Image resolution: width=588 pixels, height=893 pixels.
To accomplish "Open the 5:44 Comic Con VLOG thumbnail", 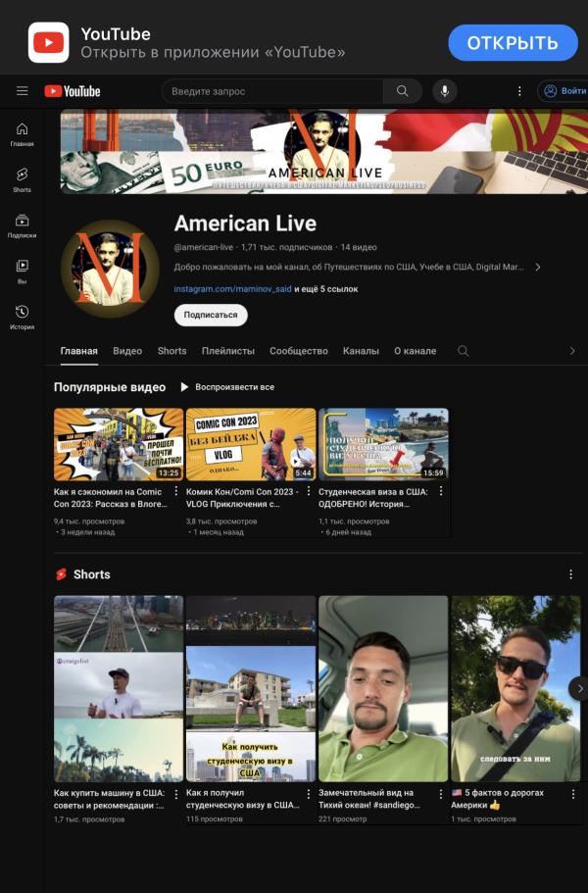I will click(x=251, y=444).
